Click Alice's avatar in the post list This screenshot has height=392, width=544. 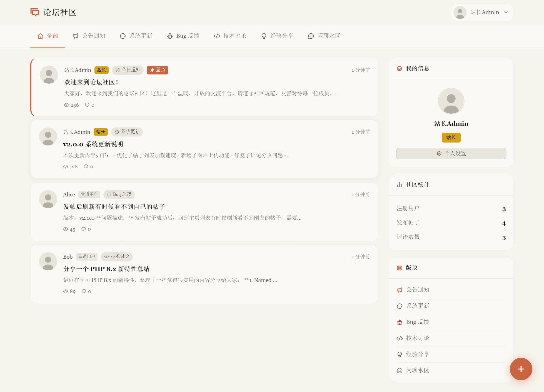(48, 199)
